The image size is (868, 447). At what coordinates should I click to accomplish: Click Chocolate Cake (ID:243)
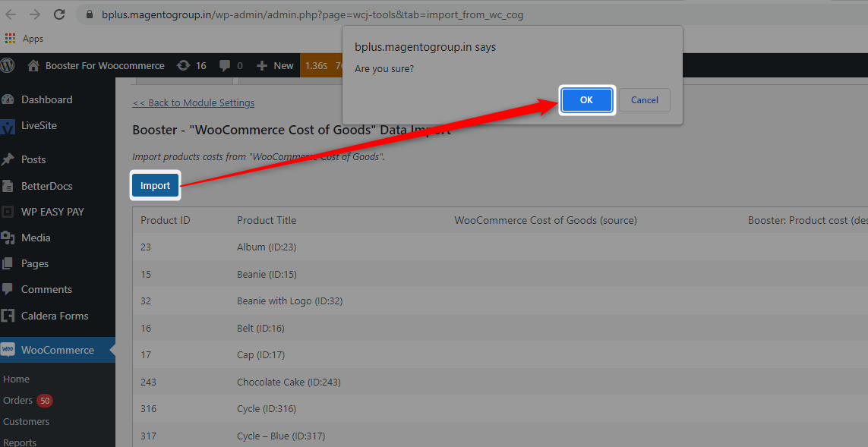[x=289, y=382]
